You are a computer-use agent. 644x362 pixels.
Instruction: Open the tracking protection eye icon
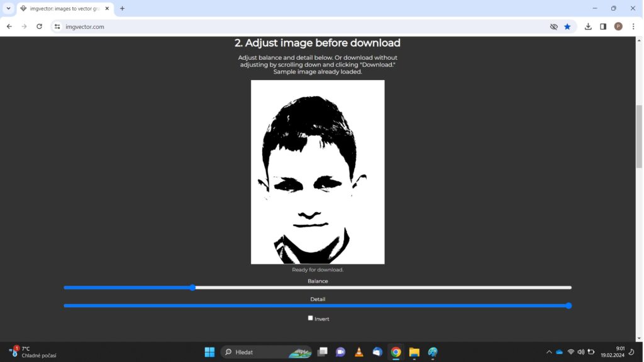pos(553,26)
